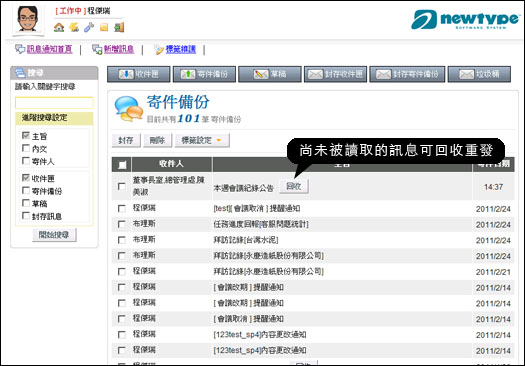Image resolution: width=525 pixels, height=366 pixels.
Task: Toggle 內文 search checkbox
Action: (26, 148)
